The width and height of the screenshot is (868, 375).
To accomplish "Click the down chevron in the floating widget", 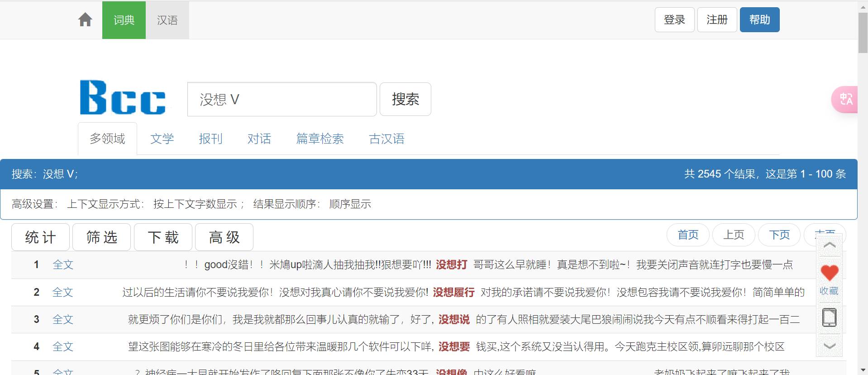I will [x=829, y=346].
